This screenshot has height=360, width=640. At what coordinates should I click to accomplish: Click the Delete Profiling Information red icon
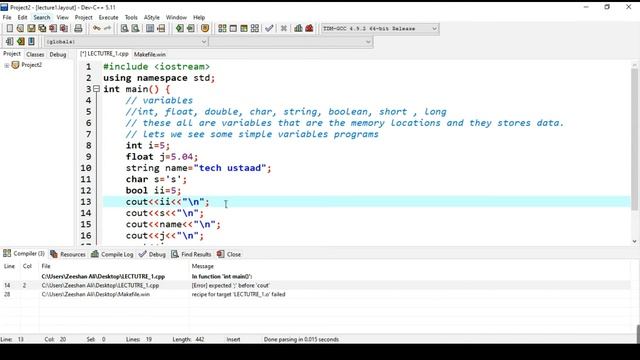click(x=309, y=28)
